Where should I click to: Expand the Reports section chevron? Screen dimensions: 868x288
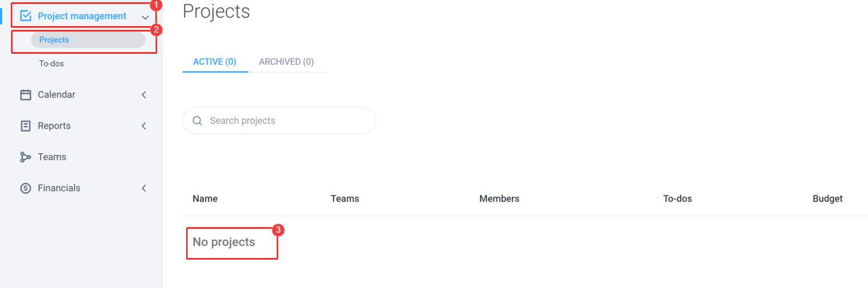pos(144,126)
